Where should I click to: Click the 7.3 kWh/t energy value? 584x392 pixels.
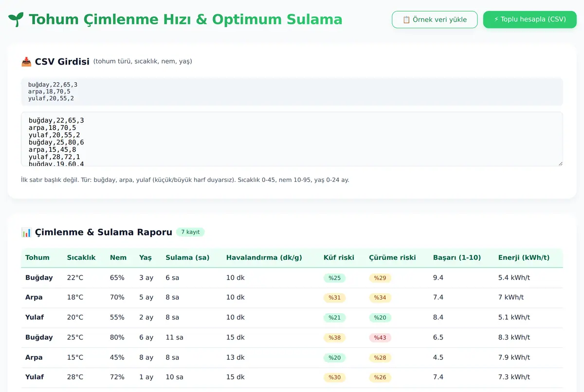[x=514, y=377]
